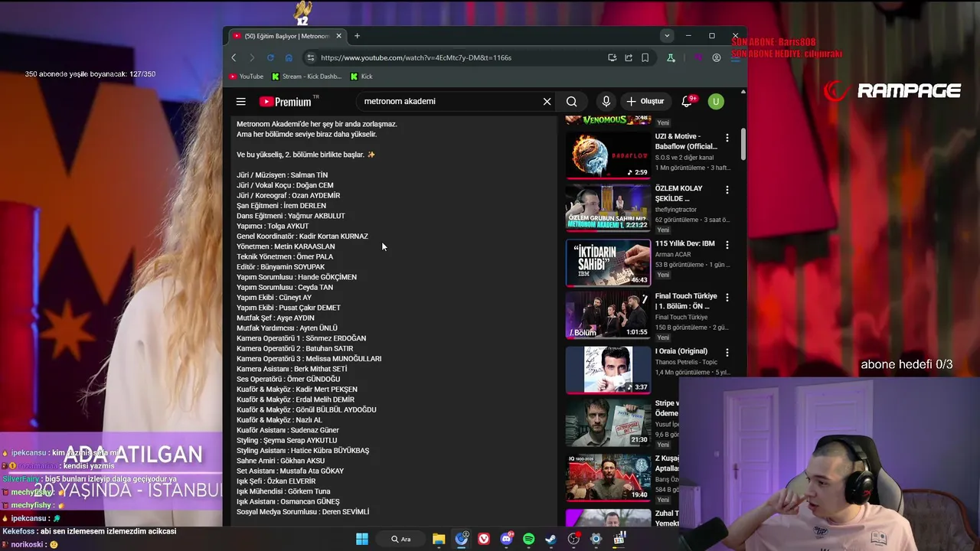Install app icon in address bar

point(612,57)
